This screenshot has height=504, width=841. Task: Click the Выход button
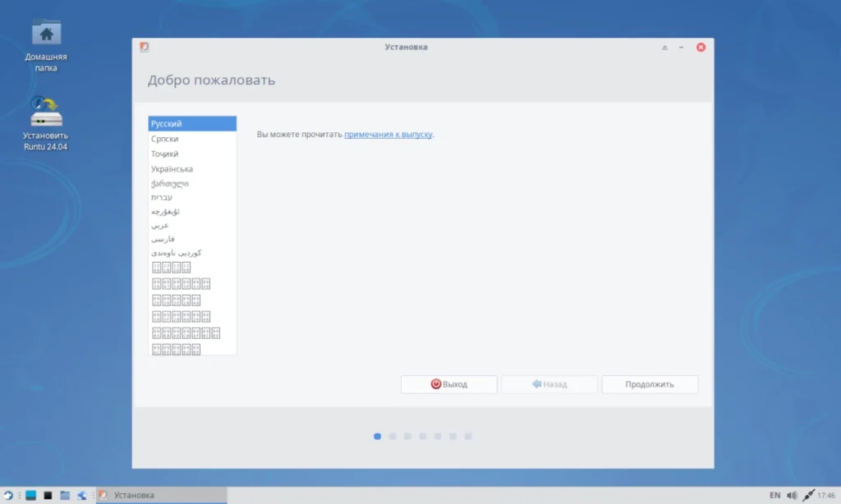[449, 384]
